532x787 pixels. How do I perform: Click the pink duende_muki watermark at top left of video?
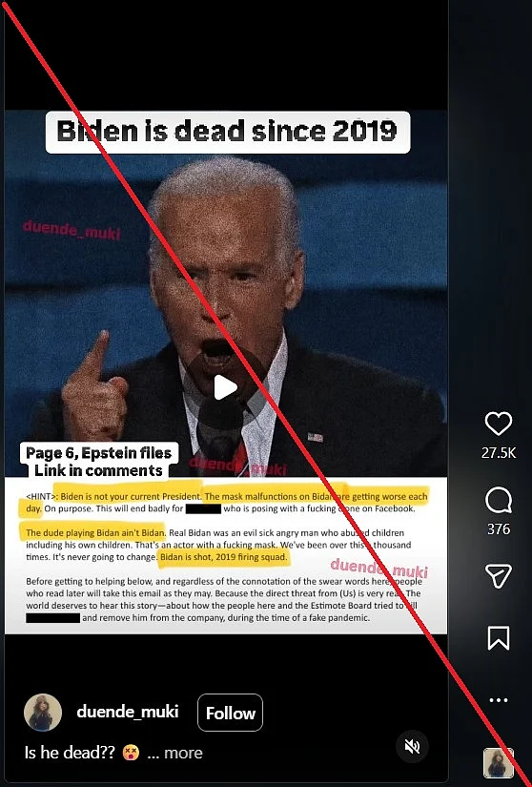click(x=72, y=230)
